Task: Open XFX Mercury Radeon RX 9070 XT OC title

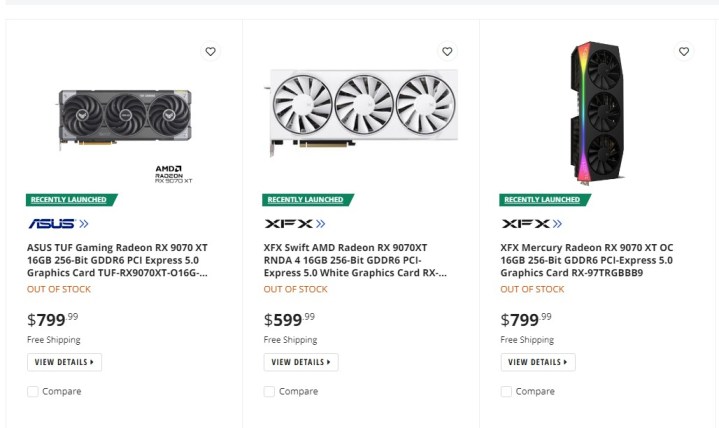Action: [590, 259]
